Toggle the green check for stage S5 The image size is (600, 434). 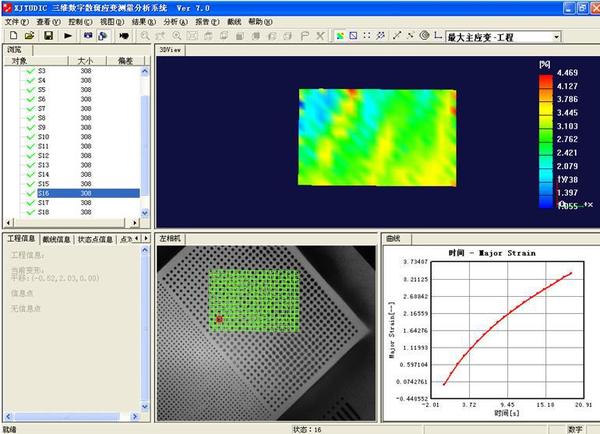pyautogui.click(x=31, y=90)
